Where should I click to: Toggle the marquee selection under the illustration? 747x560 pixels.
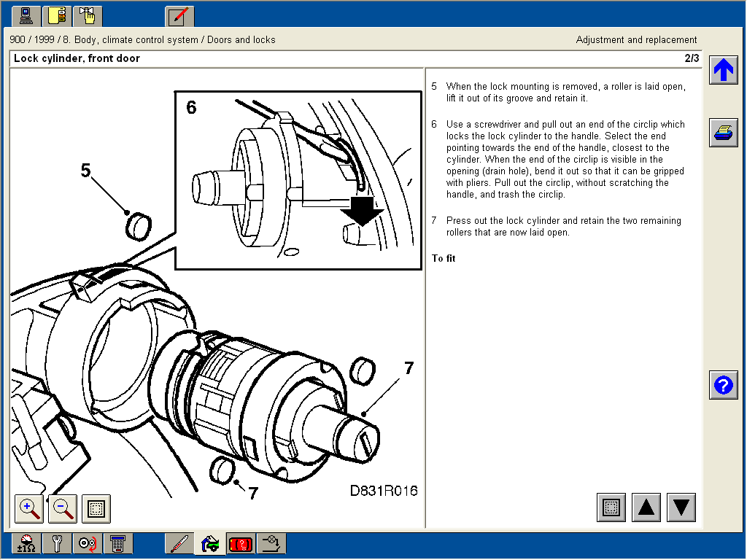96,509
